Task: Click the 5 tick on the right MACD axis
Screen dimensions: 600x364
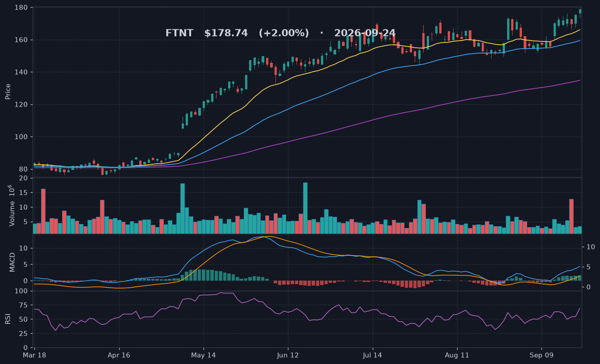Action: click(588, 267)
